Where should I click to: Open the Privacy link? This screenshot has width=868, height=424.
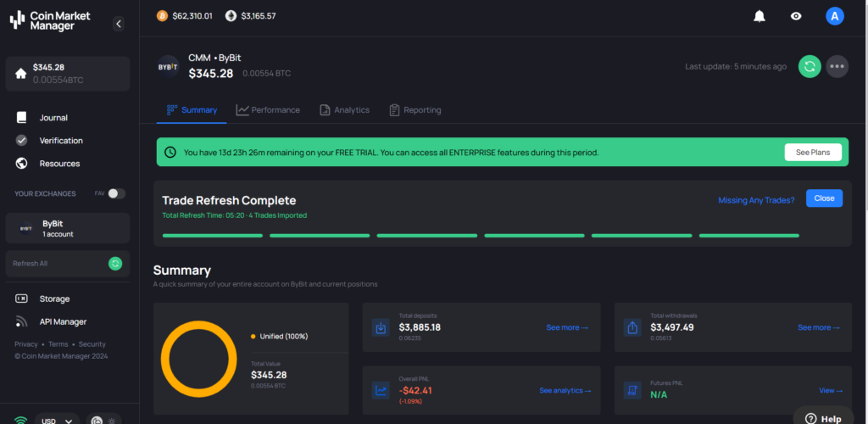point(26,344)
